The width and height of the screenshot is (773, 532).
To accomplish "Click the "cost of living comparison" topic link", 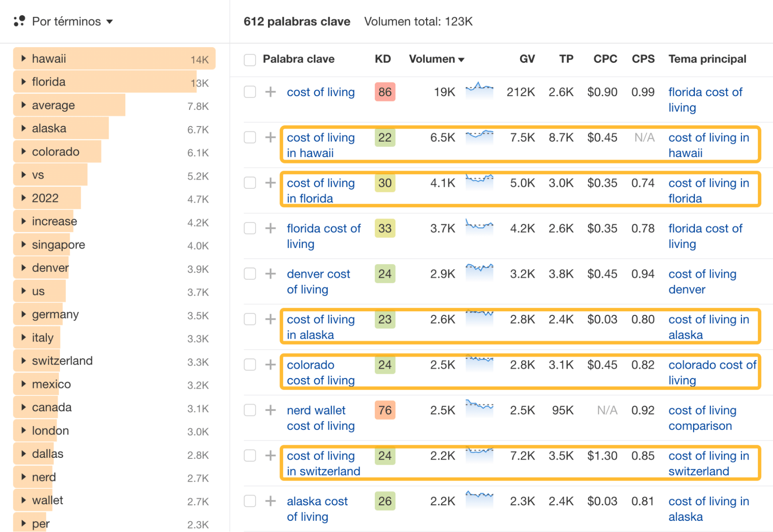I will pyautogui.click(x=702, y=418).
